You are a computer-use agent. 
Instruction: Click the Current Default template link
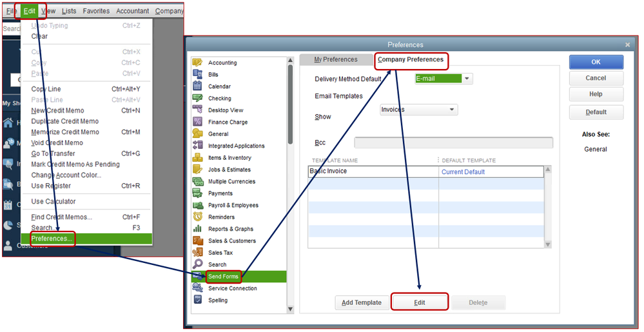coord(463,171)
